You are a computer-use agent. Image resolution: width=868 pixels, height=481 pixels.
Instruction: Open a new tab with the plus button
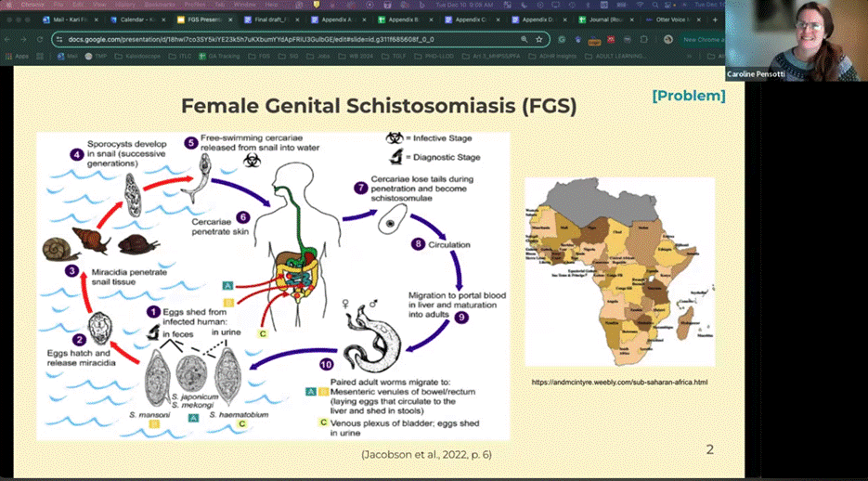[715, 19]
